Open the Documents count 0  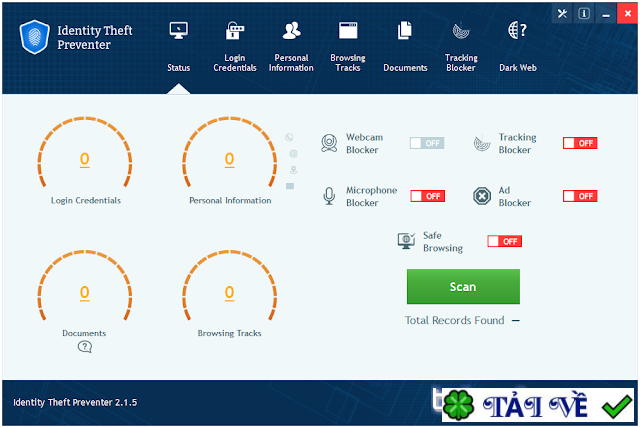coord(84,293)
